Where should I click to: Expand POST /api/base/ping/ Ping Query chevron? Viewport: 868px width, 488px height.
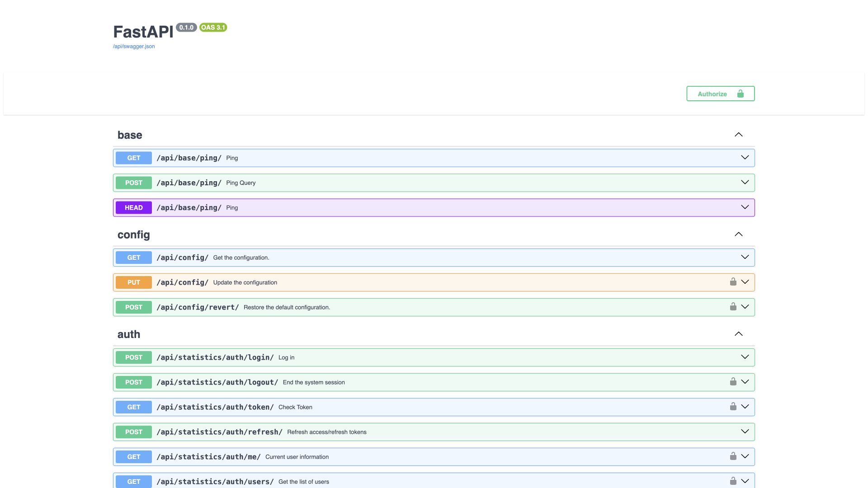(x=745, y=183)
